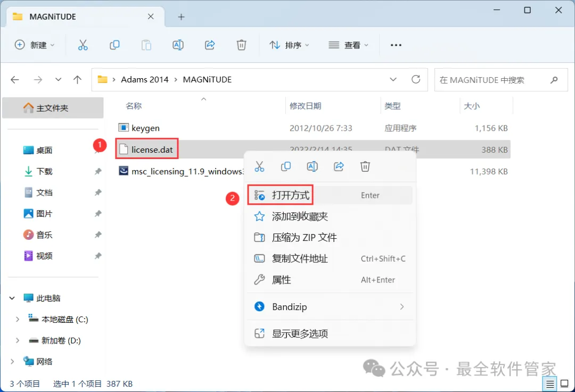
Task: Open the three-dot more options menu
Action: 396,45
